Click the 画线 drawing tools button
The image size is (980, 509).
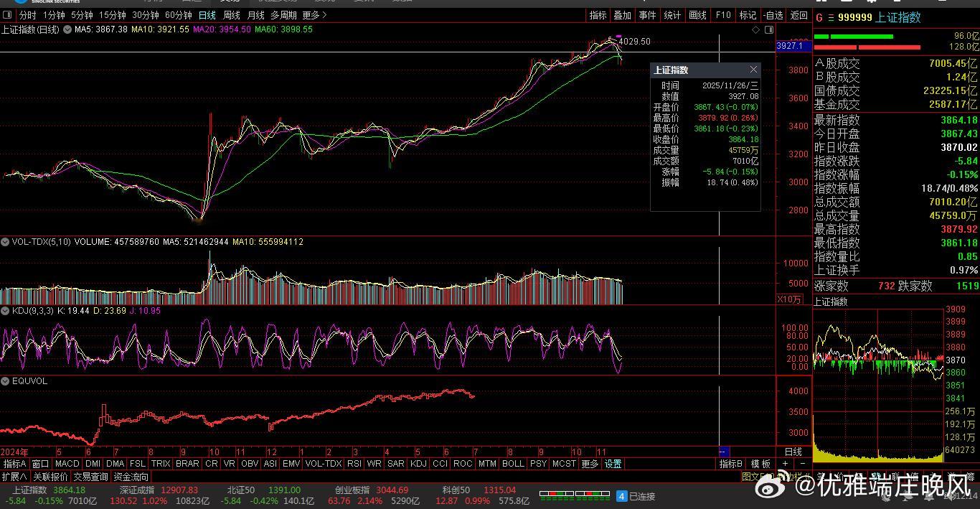[697, 15]
